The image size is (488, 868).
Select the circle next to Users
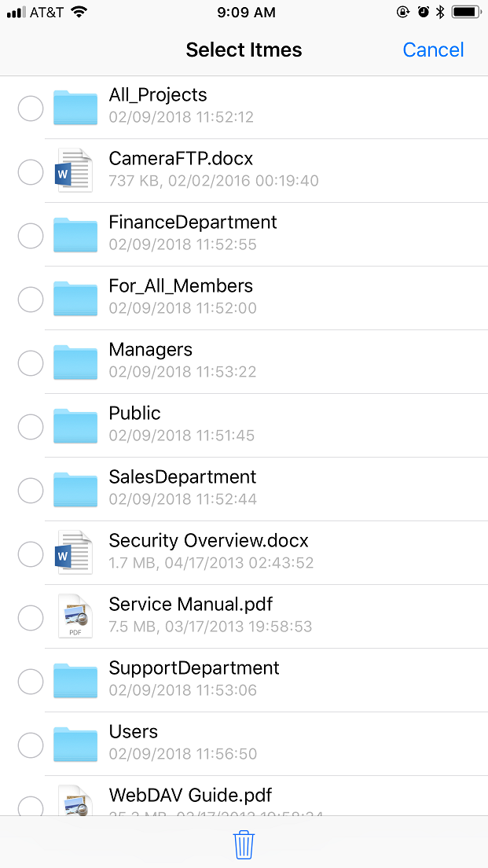point(30,745)
